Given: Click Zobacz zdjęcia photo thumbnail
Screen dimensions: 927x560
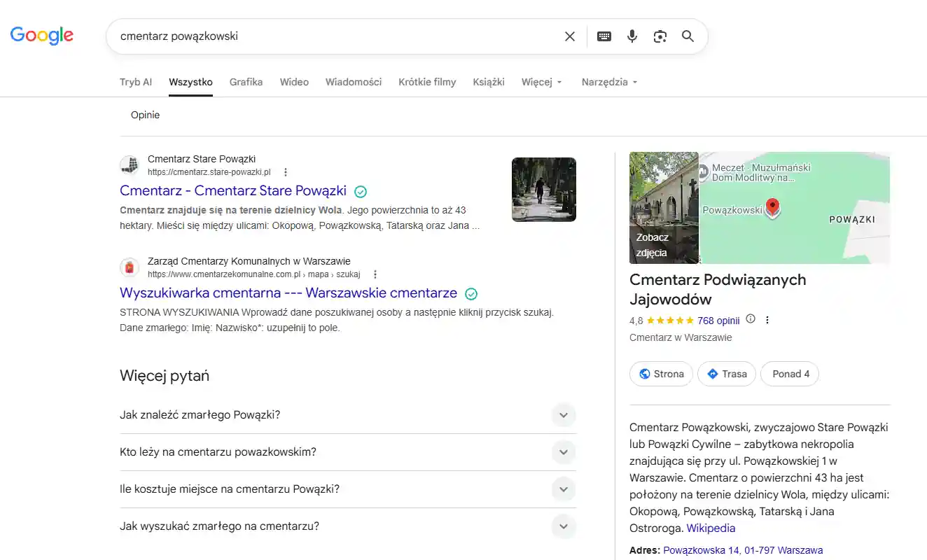Looking at the screenshot, I should pos(664,208).
